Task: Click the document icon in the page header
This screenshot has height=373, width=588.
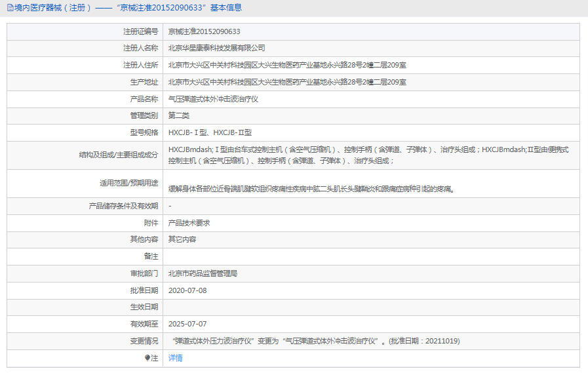Action: click(10, 8)
